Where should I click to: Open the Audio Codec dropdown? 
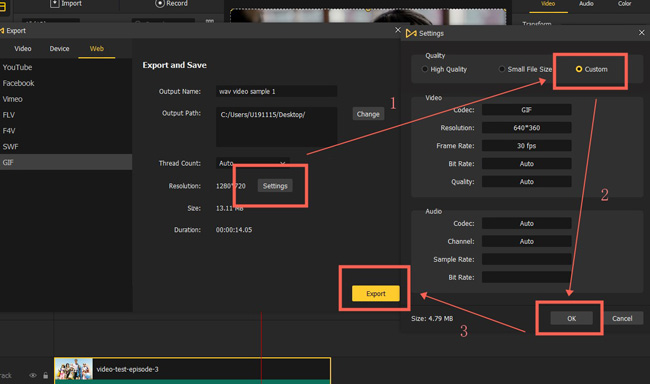click(x=526, y=224)
